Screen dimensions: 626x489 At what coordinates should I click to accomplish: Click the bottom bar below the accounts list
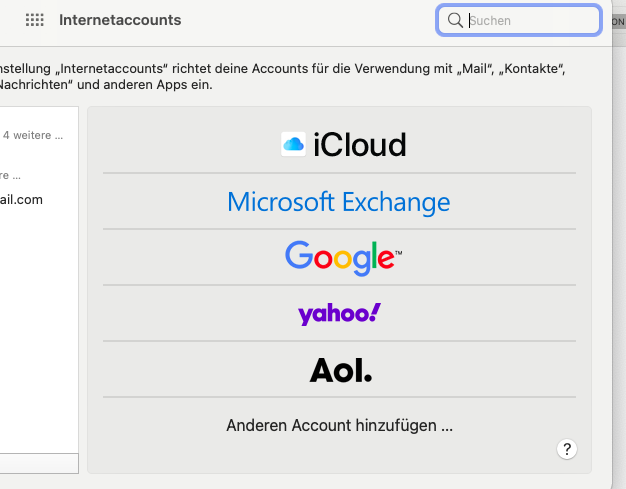(38, 464)
